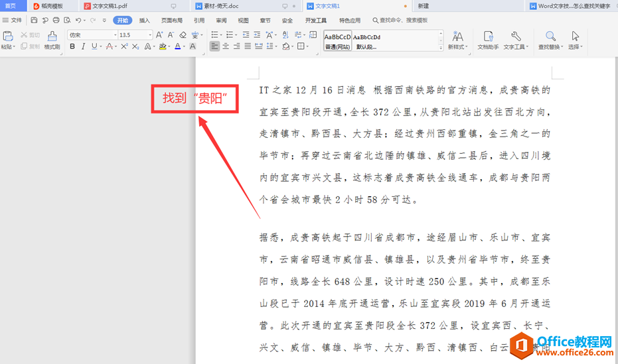
Task: Click the phonetic guide (变) icon
Action: click(x=194, y=35)
